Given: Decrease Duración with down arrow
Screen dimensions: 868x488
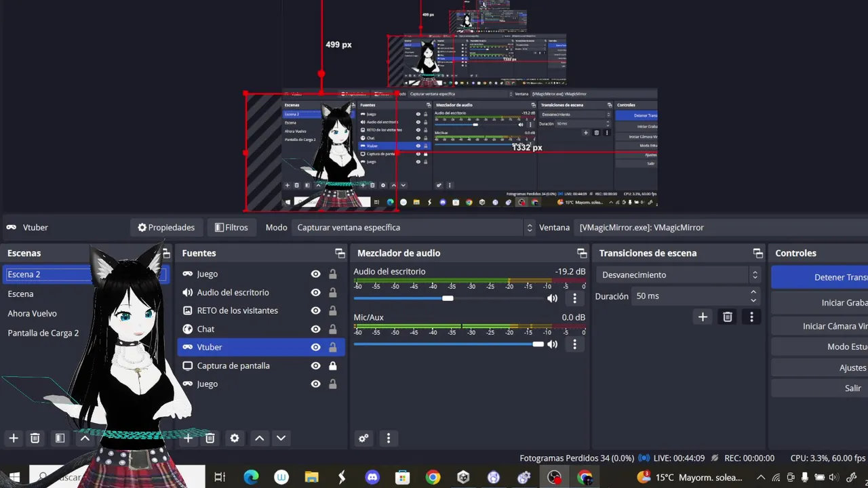Looking at the screenshot, I should 753,300.
